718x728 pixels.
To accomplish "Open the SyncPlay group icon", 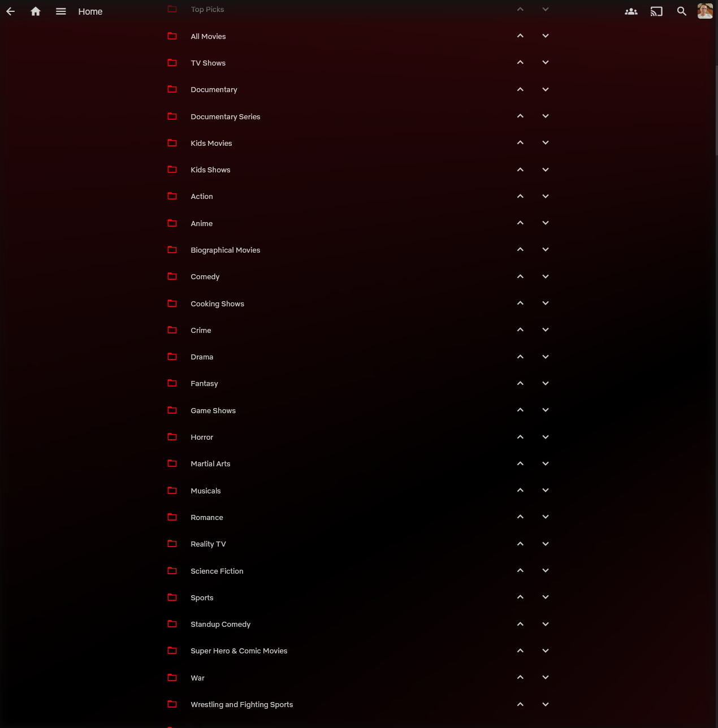I will click(x=631, y=11).
